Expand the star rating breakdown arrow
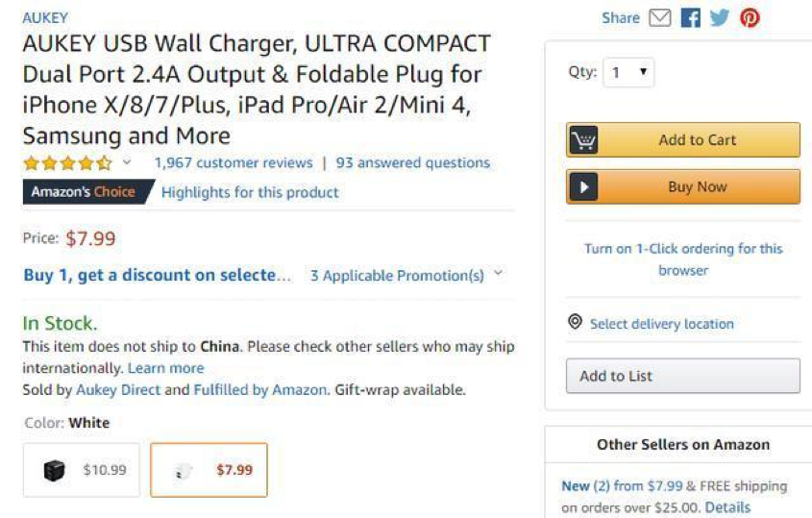This screenshot has width=812, height=518. [x=127, y=162]
